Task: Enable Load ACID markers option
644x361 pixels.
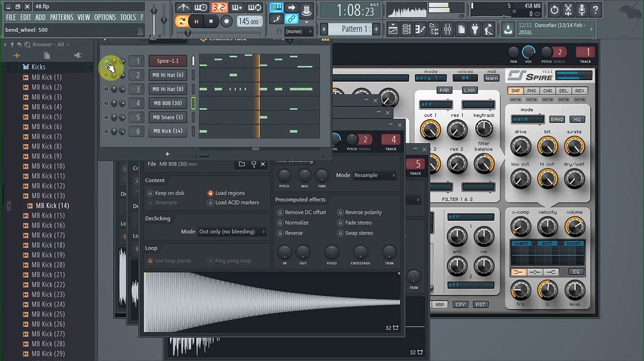Action: pyautogui.click(x=233, y=203)
